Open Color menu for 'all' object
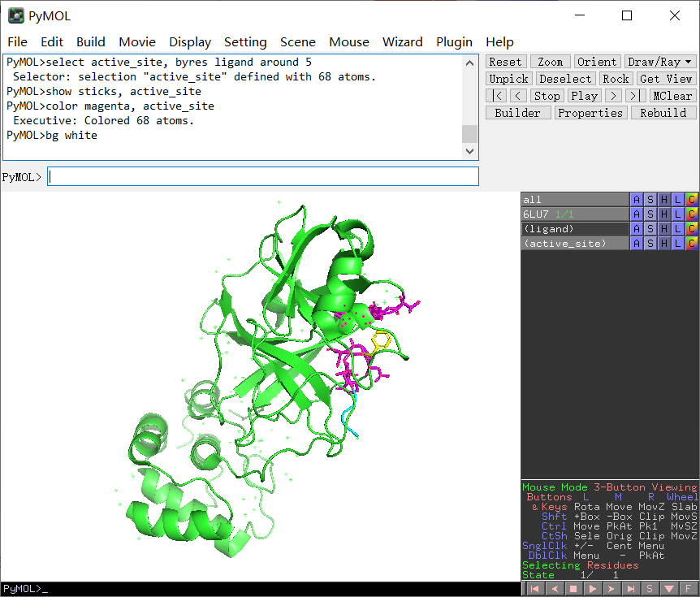The image size is (700, 597). pyautogui.click(x=692, y=200)
